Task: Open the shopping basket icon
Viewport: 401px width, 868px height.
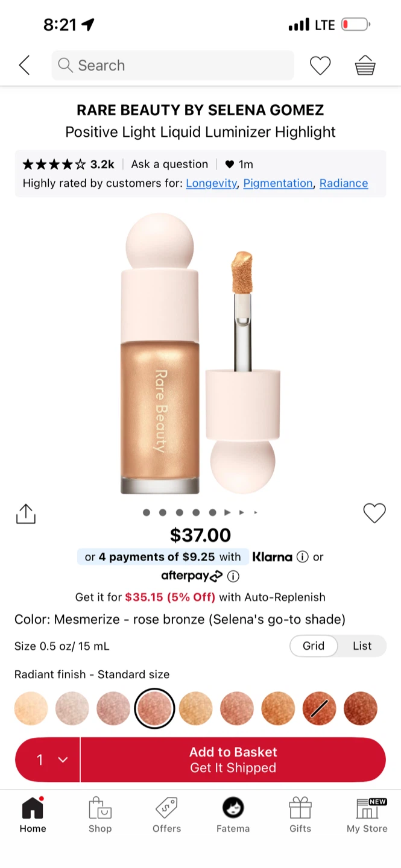Action: click(365, 65)
